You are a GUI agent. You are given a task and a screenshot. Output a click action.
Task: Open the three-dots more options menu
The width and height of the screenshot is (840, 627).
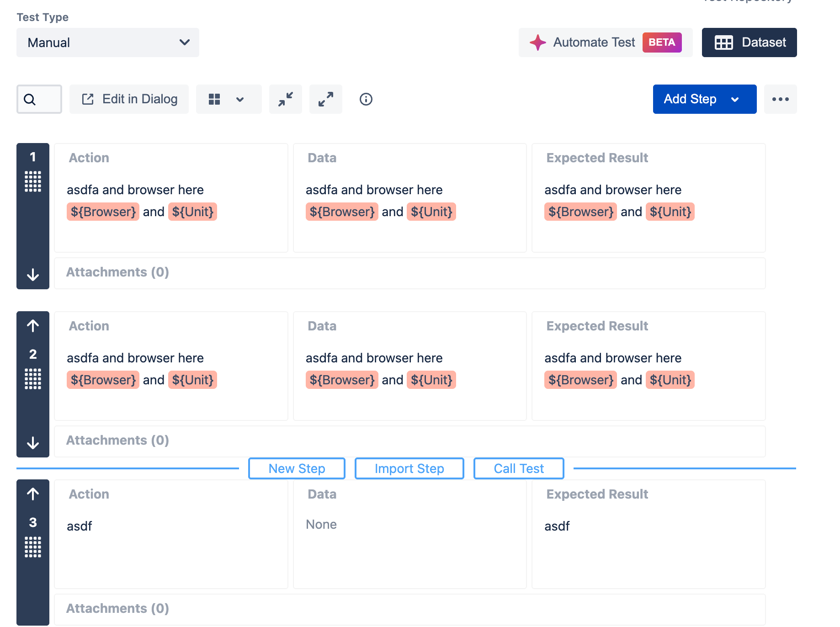tap(780, 99)
